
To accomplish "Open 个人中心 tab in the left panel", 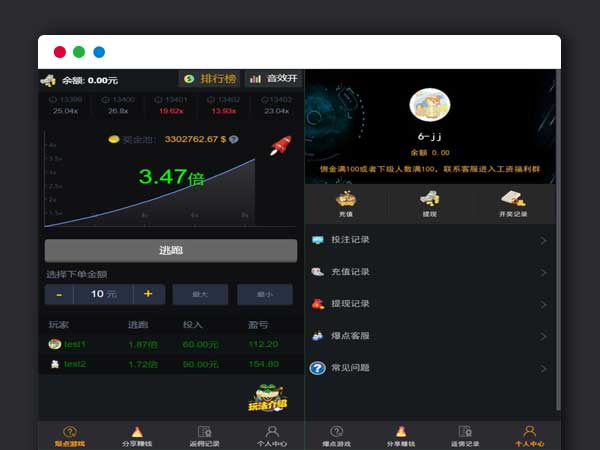I will point(272,436).
